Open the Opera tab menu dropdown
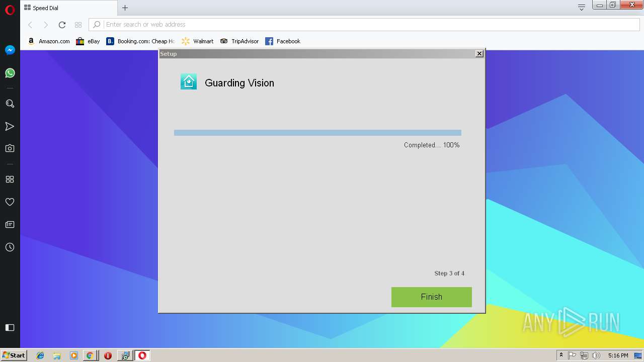 tap(582, 7)
